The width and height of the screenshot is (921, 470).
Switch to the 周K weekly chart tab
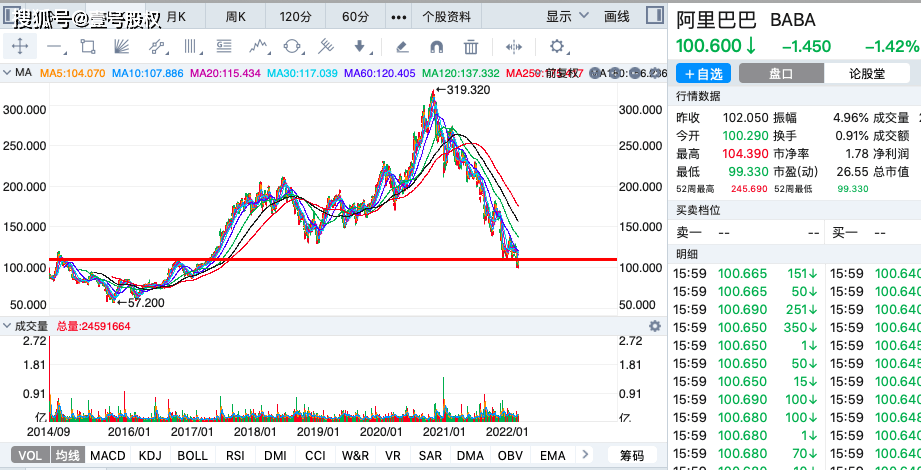(x=236, y=17)
